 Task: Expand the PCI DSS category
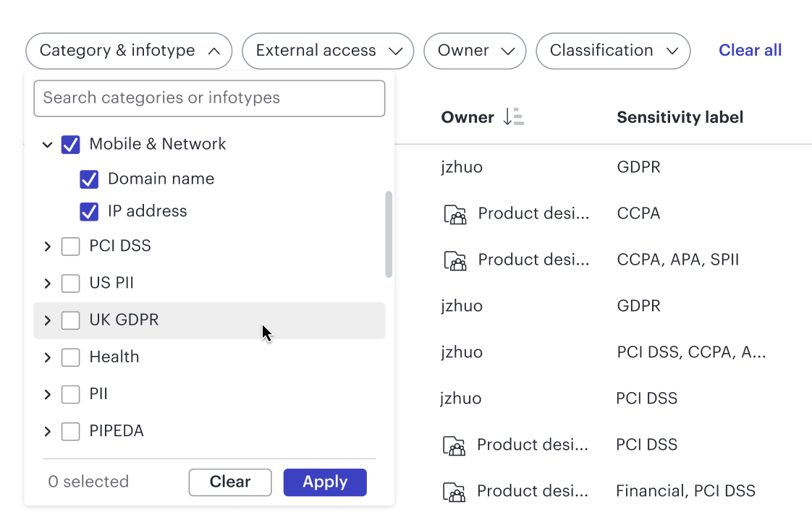48,247
